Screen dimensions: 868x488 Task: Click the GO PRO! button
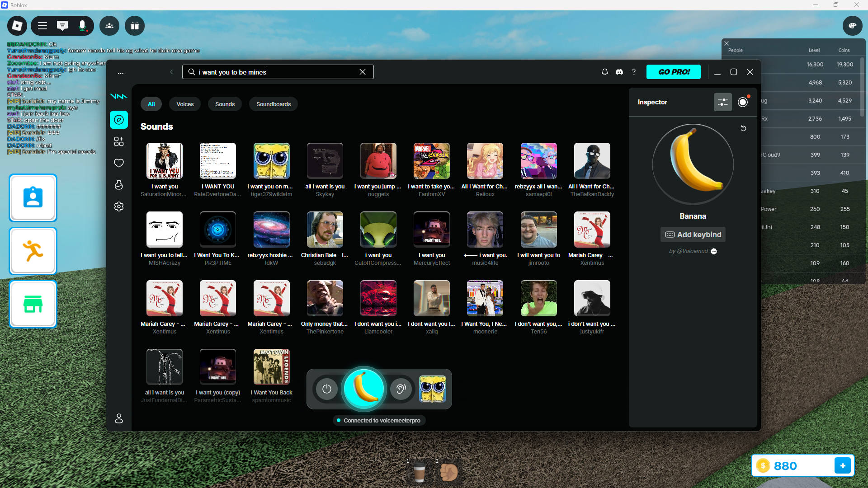tap(673, 72)
